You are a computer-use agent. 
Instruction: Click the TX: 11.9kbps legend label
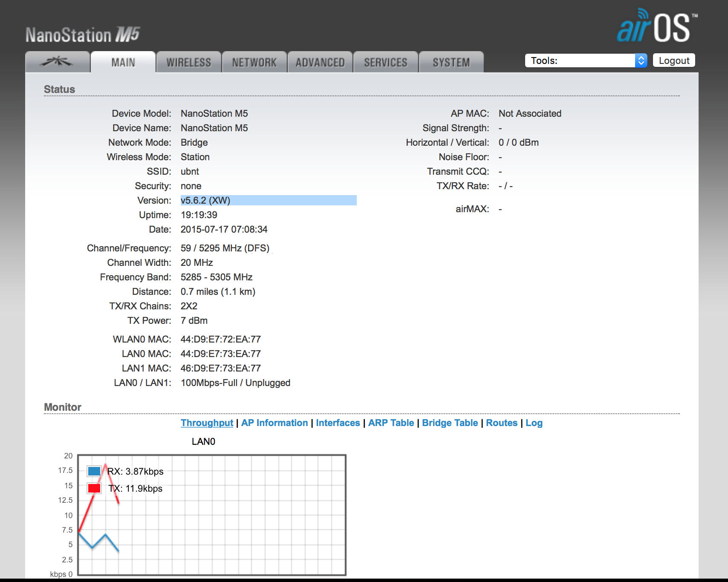point(136,488)
